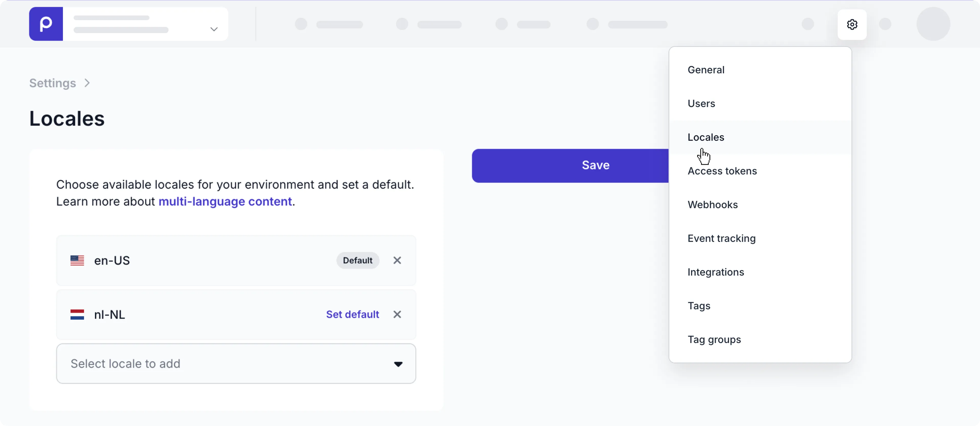This screenshot has width=980, height=426.
Task: Open General settings from menu
Action: (706, 70)
